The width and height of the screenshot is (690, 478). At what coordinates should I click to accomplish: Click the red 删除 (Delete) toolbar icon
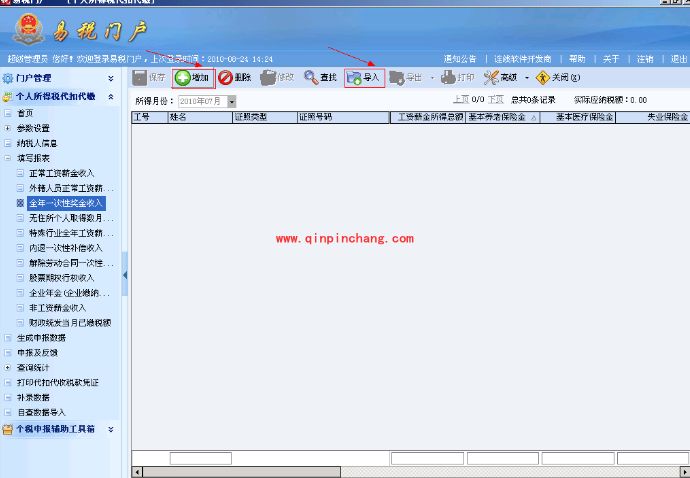click(226, 77)
